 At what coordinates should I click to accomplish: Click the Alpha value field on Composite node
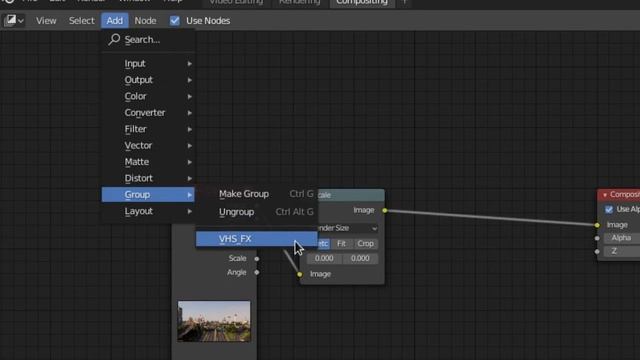[x=622, y=238]
